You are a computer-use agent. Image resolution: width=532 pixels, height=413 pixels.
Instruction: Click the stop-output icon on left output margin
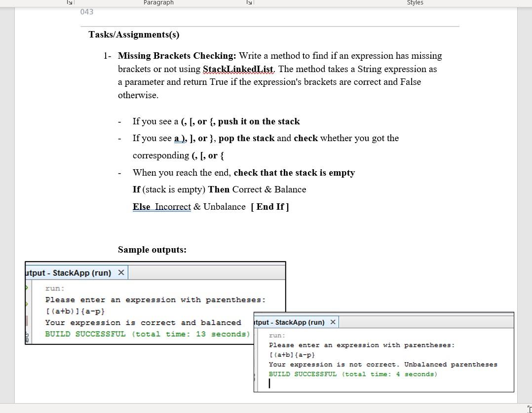(27, 321)
